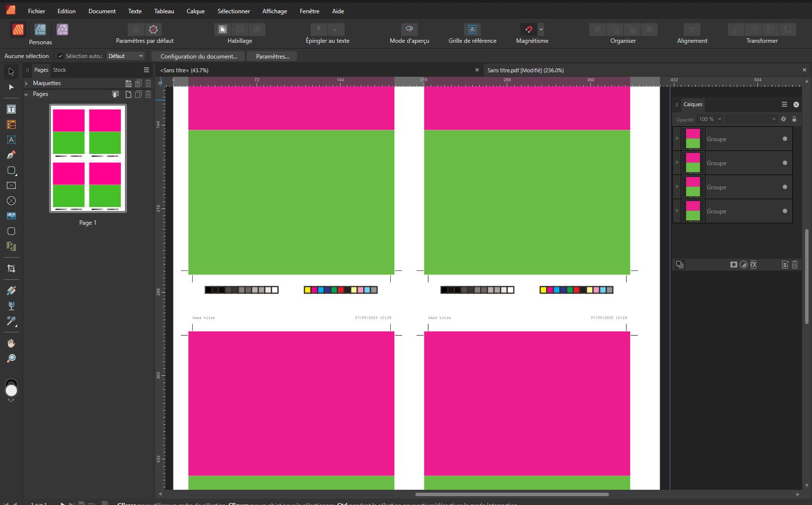Viewport: 812px width, 505px height.
Task: Select the Page 1 thumbnail
Action: click(88, 158)
